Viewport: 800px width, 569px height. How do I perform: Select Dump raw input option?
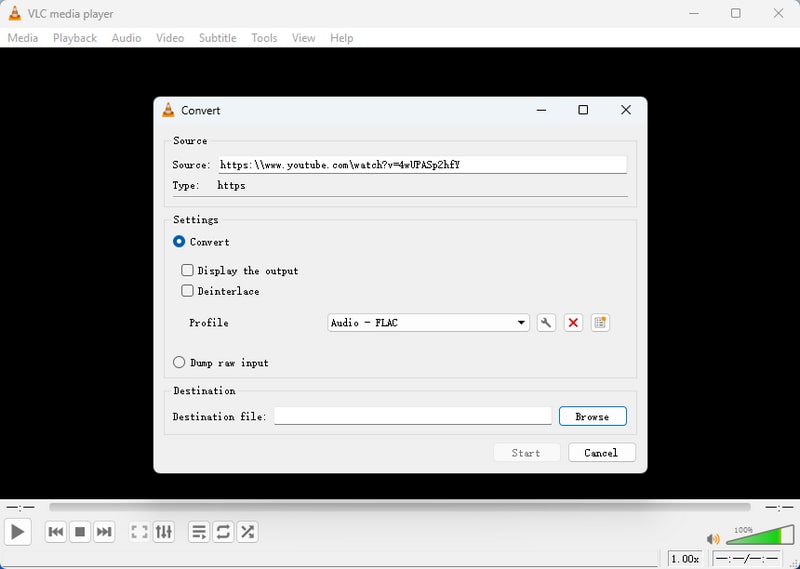179,362
